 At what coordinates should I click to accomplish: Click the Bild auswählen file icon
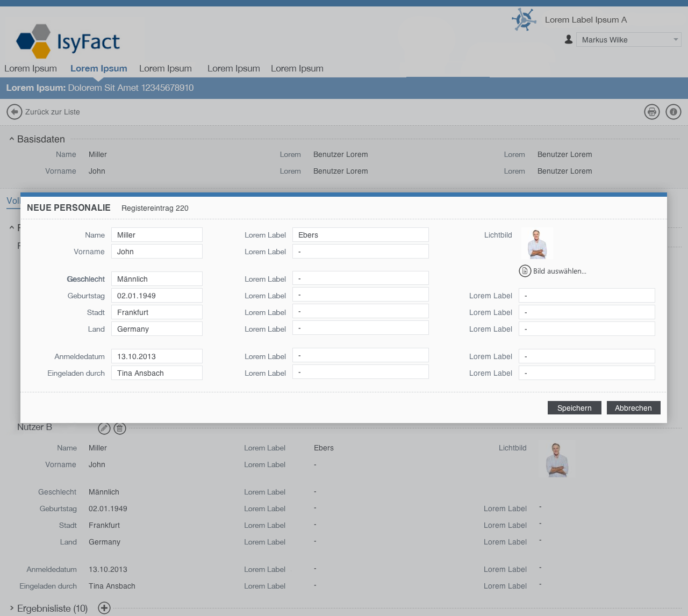(x=525, y=271)
